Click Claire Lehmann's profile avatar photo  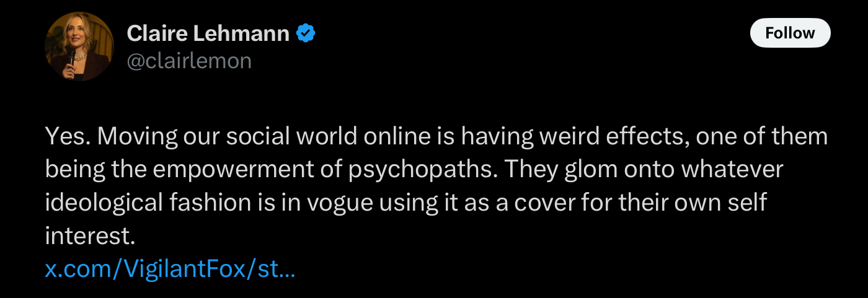coord(79,46)
